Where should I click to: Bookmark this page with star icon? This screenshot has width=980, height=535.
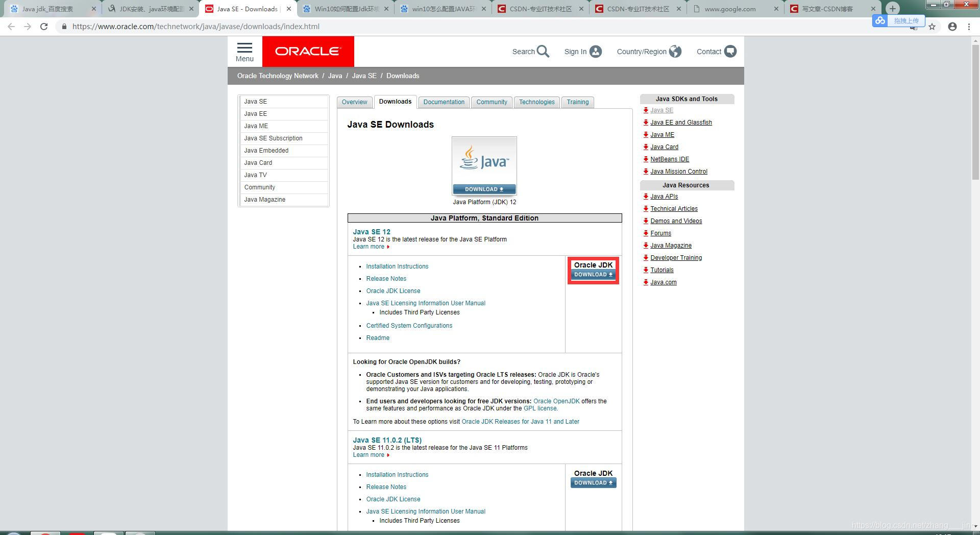coord(932,27)
